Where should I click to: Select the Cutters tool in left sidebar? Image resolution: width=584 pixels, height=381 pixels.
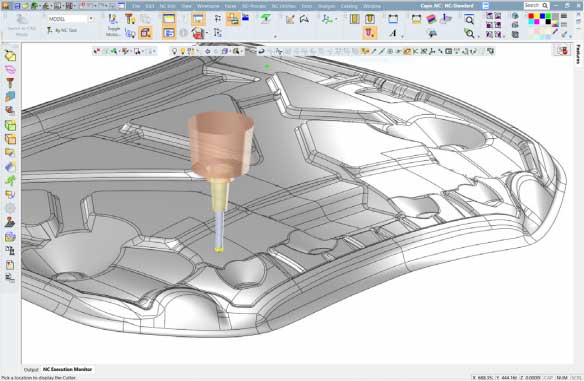[x=10, y=82]
